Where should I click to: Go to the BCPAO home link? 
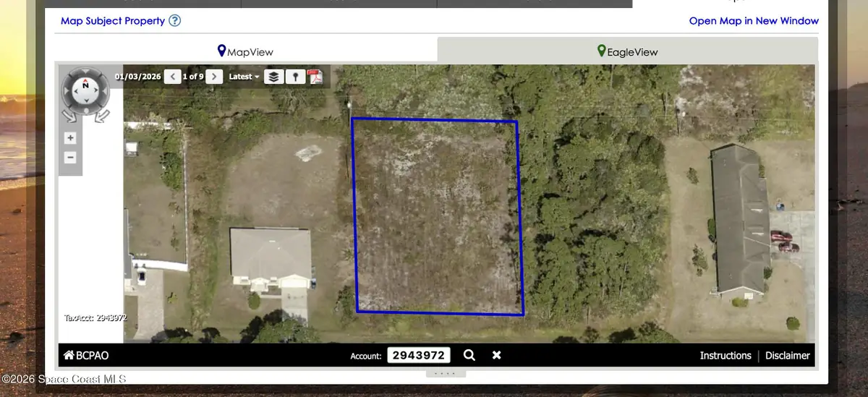[x=86, y=355]
